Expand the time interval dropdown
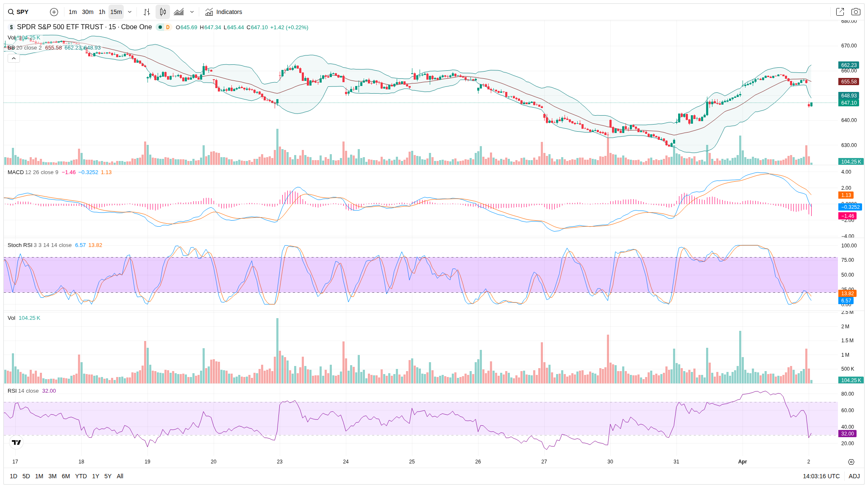868x488 pixels. click(x=130, y=12)
